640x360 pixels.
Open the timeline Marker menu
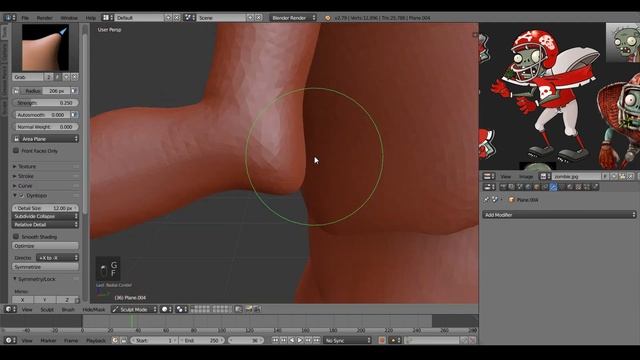point(48,340)
